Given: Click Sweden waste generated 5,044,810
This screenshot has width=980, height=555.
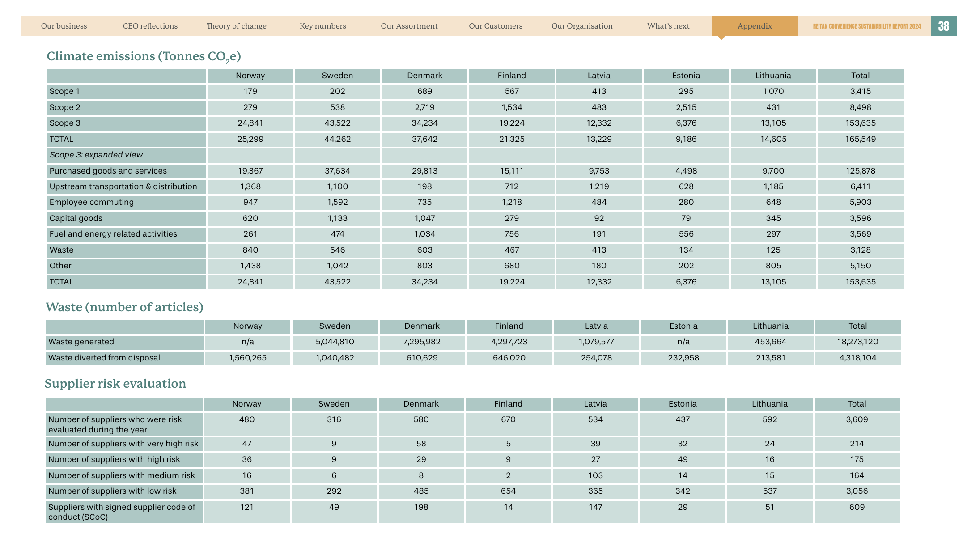Looking at the screenshot, I should [335, 342].
